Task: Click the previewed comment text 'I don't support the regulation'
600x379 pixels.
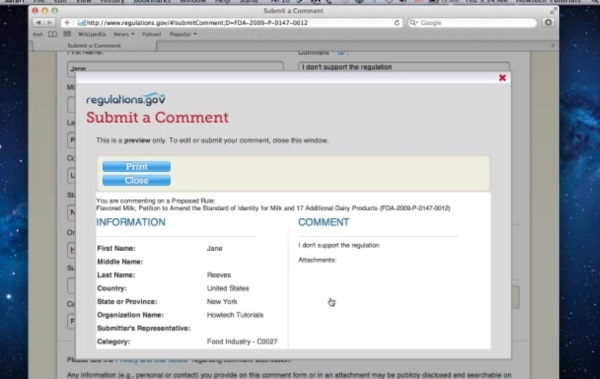Action: pyautogui.click(x=339, y=245)
